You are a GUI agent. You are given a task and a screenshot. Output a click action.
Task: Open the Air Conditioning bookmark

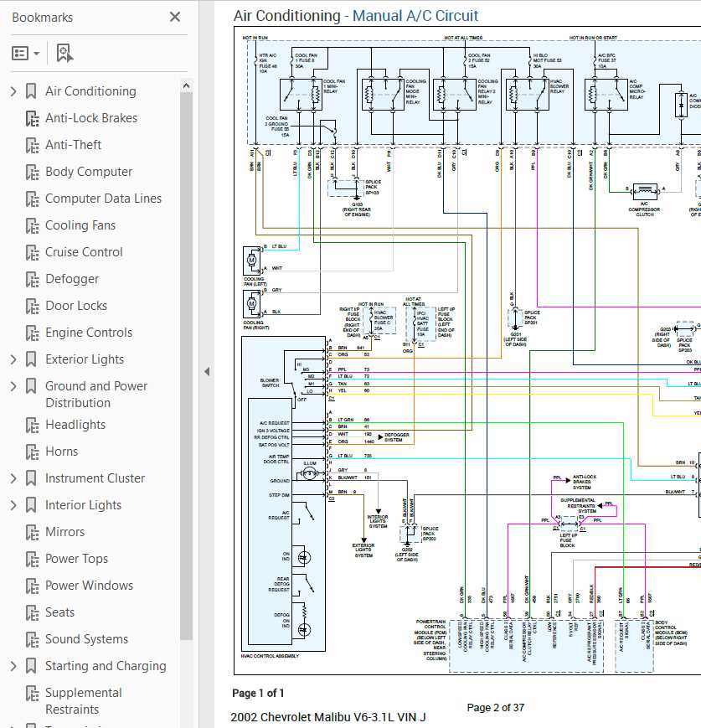click(x=90, y=91)
